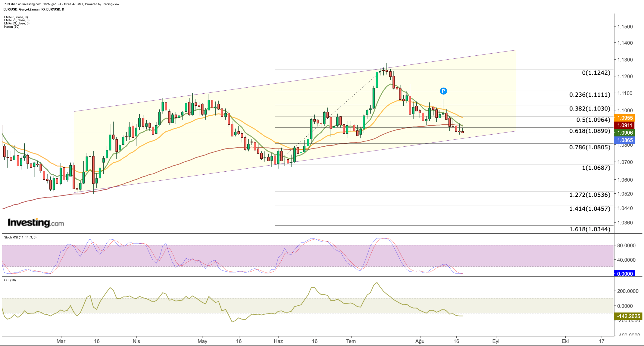The width and height of the screenshot is (644, 346).
Task: Click the Fibonacci 0.236(1.1111) level label
Action: point(590,95)
